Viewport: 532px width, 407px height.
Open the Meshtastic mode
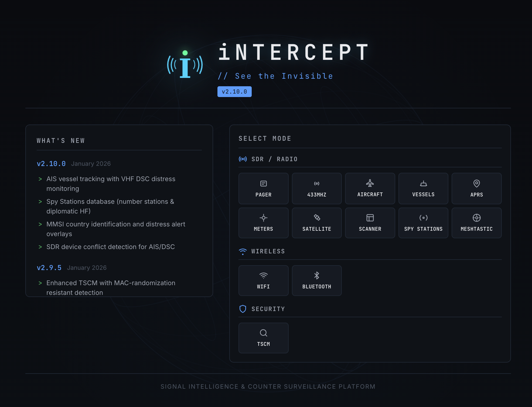pyautogui.click(x=476, y=223)
